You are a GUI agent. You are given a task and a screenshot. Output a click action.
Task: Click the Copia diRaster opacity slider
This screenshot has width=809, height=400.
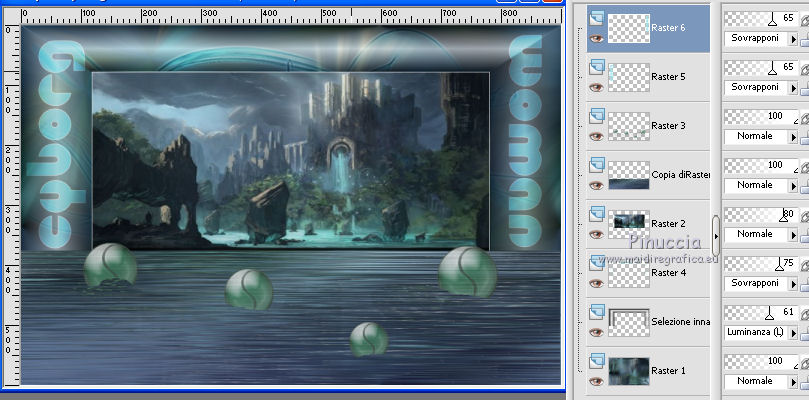point(761,166)
